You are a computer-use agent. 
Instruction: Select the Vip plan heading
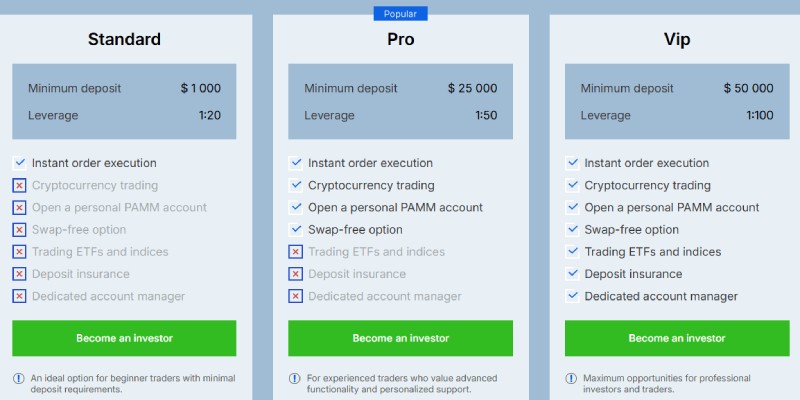677,40
